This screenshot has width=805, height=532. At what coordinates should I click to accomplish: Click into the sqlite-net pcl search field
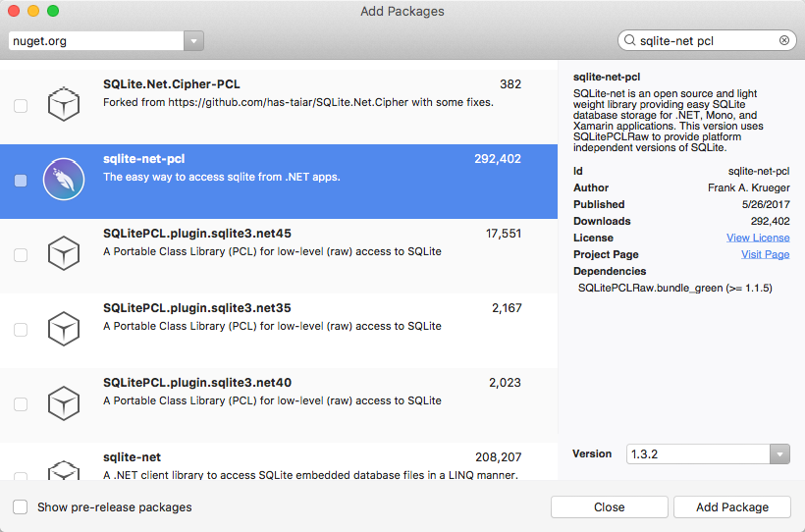click(708, 40)
